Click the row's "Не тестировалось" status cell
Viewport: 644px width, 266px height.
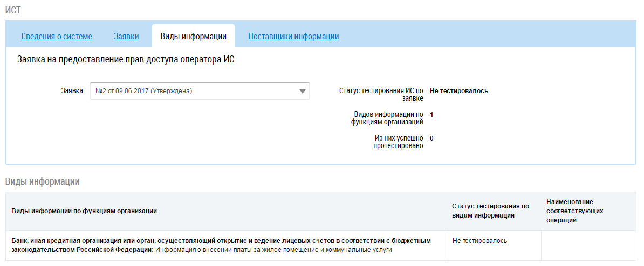click(x=479, y=241)
